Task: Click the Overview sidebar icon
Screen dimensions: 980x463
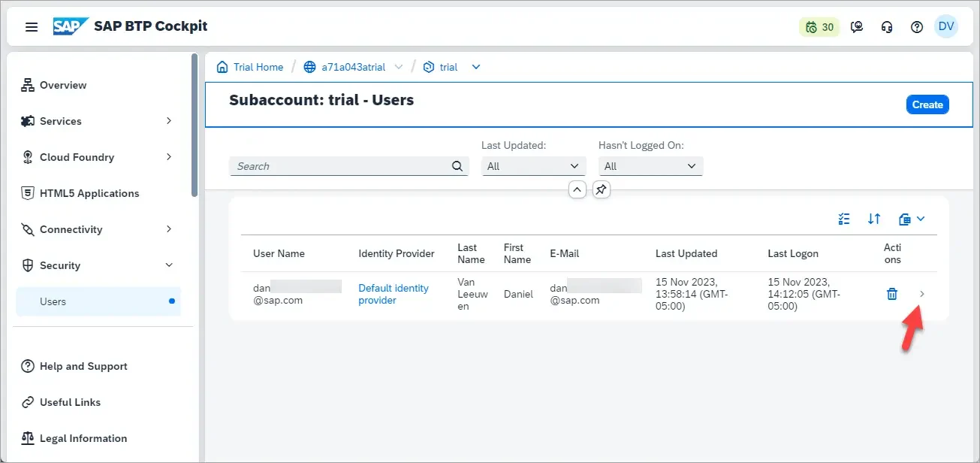Action: tap(28, 85)
